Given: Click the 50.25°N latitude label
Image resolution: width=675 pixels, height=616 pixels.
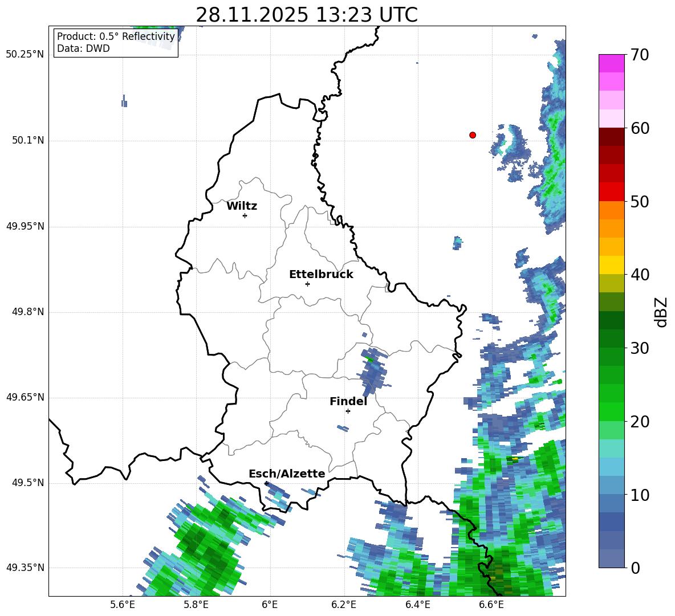Looking at the screenshot, I should click(25, 55).
